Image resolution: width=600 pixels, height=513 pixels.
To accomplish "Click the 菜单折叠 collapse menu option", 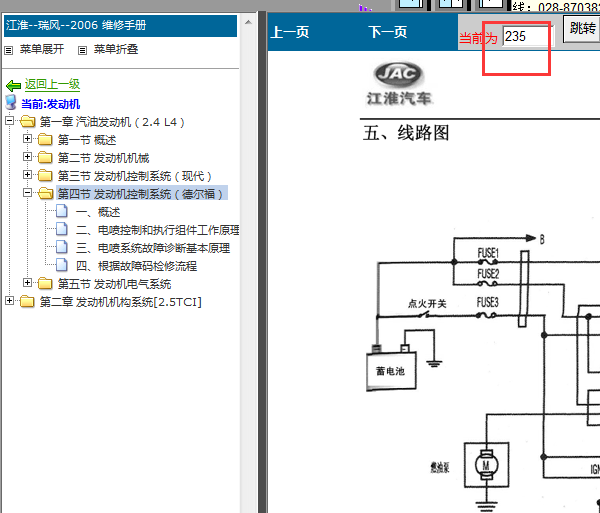I will click(116, 49).
